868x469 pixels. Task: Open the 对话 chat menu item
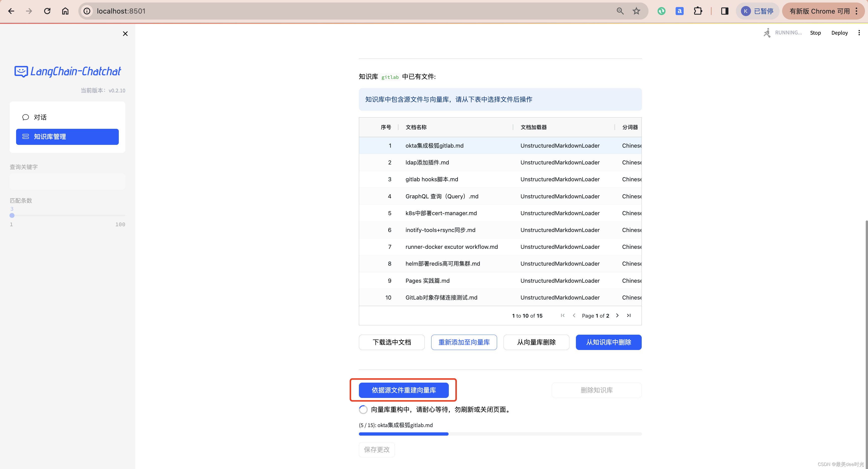coord(67,117)
